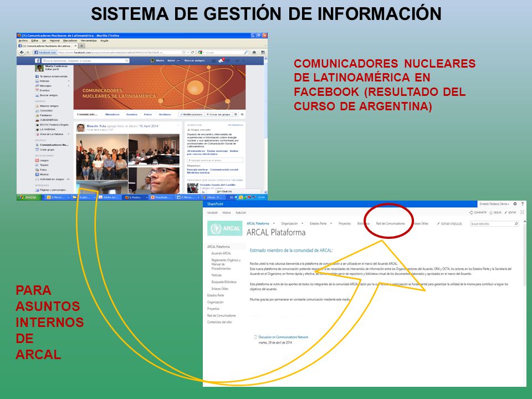Click Marta Contreras profile picture

click(40, 68)
